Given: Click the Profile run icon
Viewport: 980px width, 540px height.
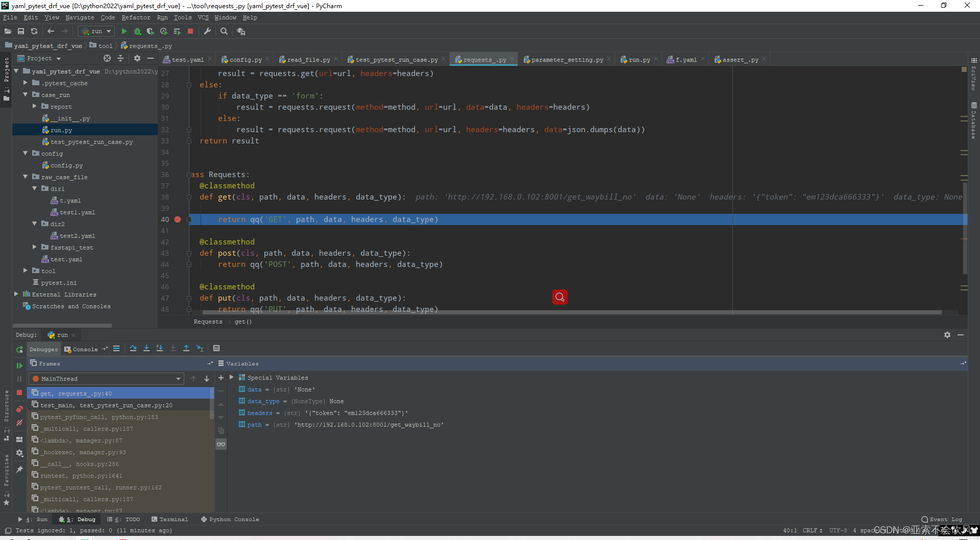Looking at the screenshot, I should click(x=164, y=31).
